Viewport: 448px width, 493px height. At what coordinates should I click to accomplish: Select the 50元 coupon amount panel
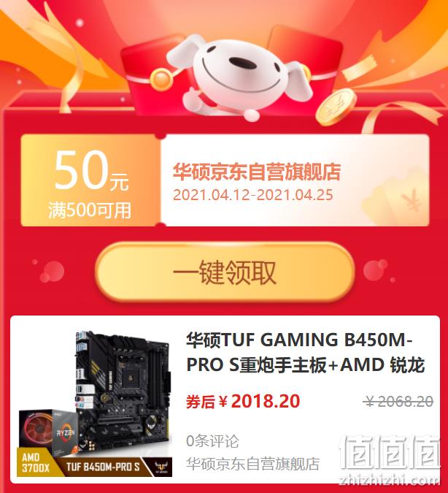pos(90,180)
